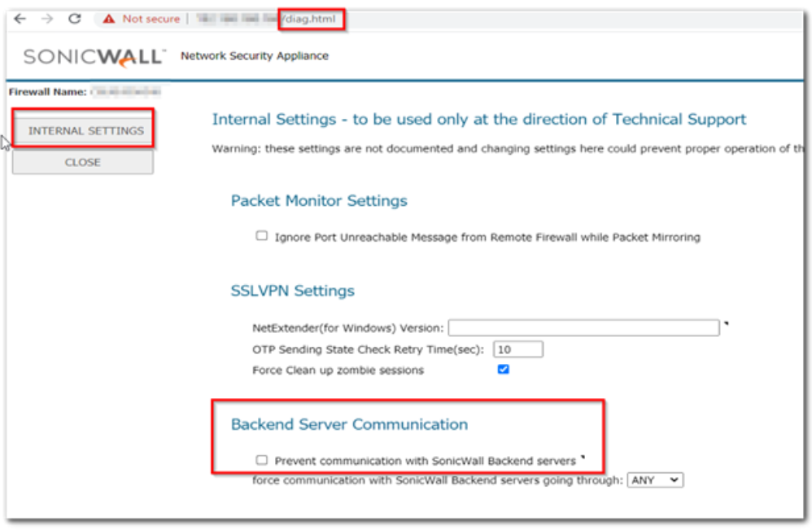This screenshot has height=530, width=812.
Task: Click the Not secure warning icon
Action: (109, 20)
